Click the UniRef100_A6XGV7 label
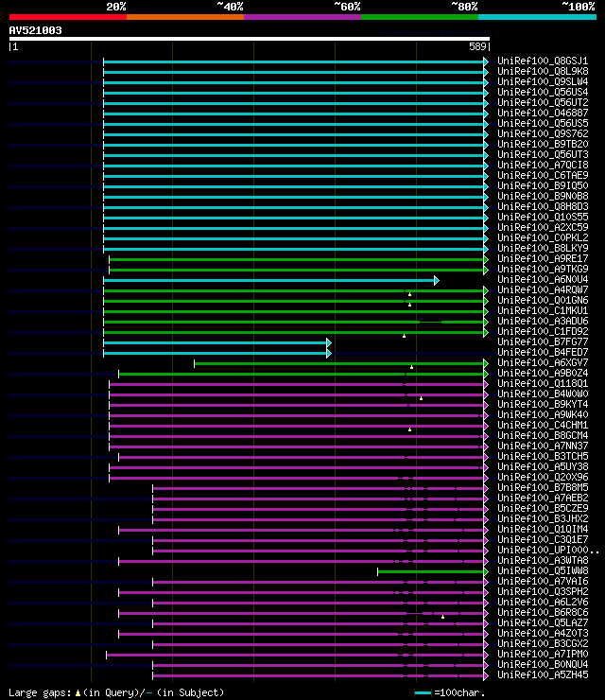 543,362
